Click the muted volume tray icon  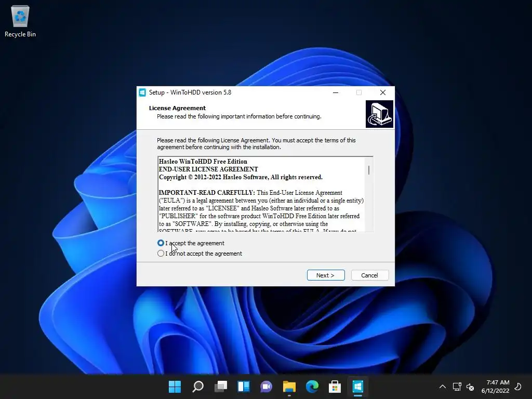click(x=470, y=387)
